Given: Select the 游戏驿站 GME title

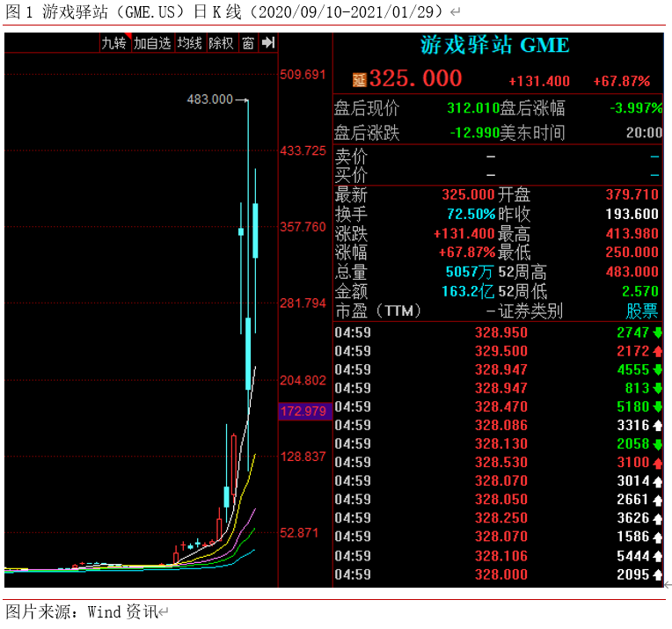Looking at the screenshot, I should click(495, 45).
